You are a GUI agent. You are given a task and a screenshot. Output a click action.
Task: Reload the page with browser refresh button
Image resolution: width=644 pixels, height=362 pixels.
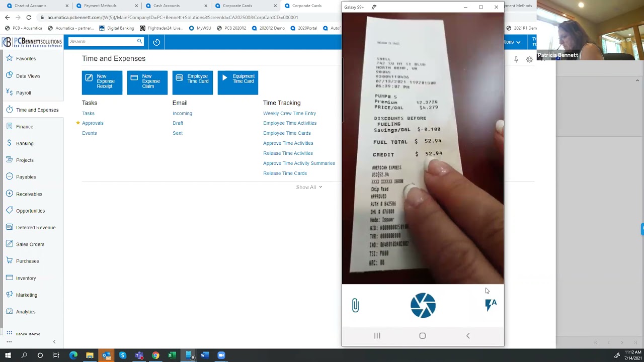(x=29, y=17)
